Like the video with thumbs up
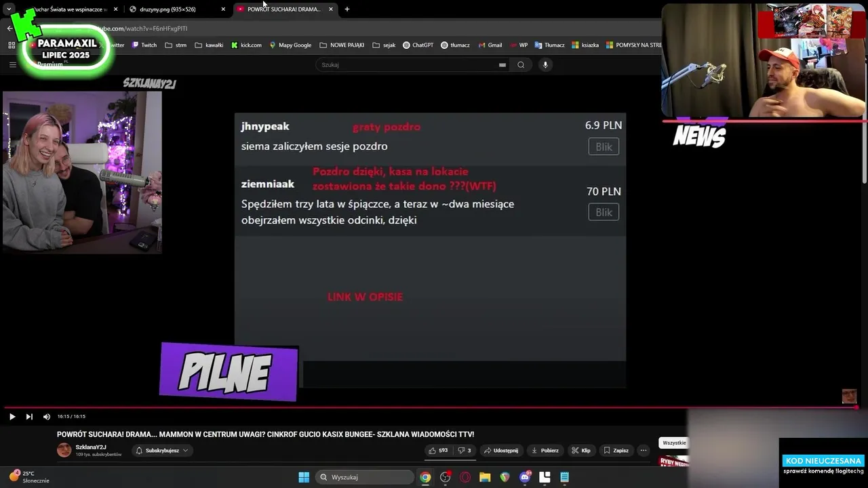The width and height of the screenshot is (868, 488). (x=439, y=451)
